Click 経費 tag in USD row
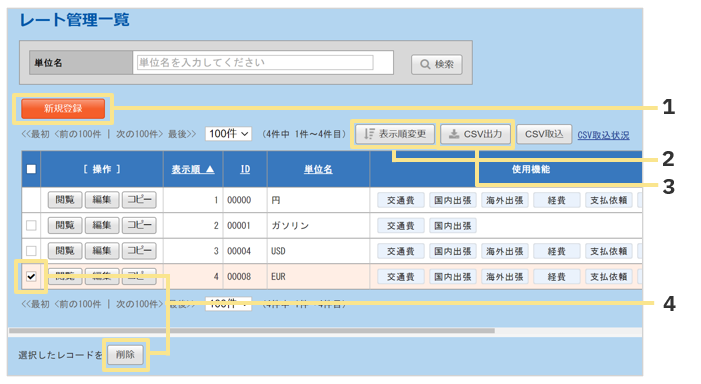The image size is (701, 384). [557, 251]
